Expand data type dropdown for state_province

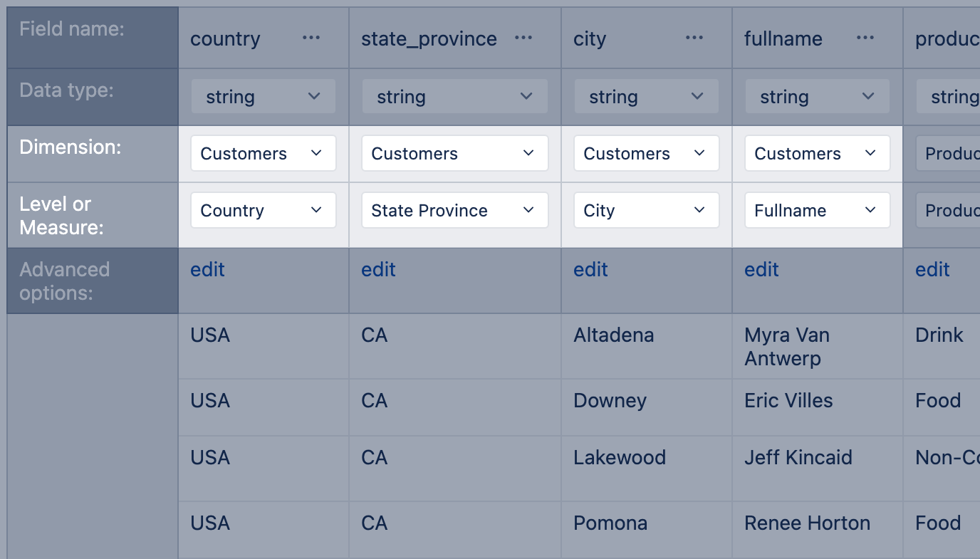coord(454,97)
